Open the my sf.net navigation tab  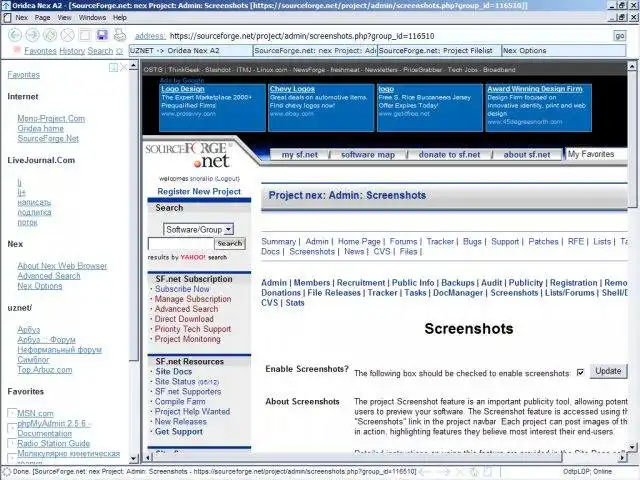[300, 155]
